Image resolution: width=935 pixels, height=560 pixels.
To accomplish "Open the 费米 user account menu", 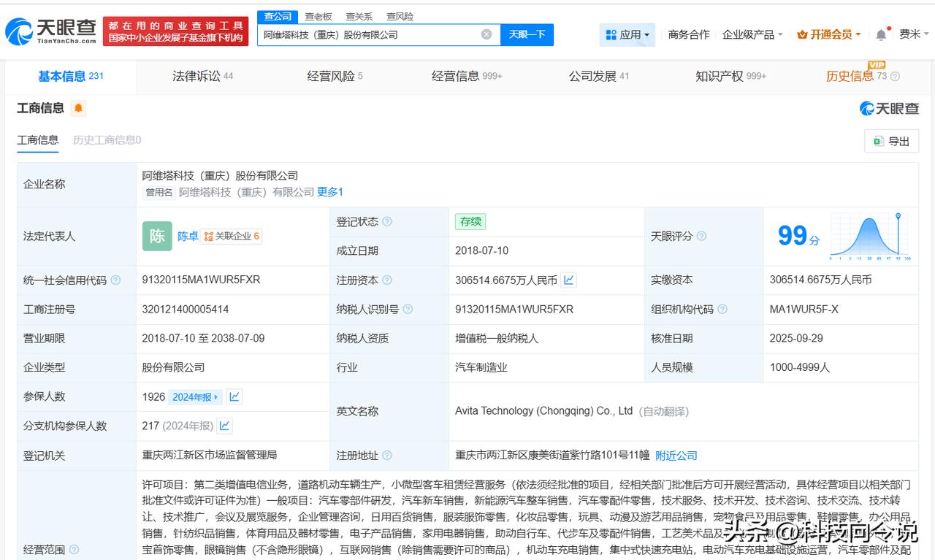I will [x=913, y=34].
